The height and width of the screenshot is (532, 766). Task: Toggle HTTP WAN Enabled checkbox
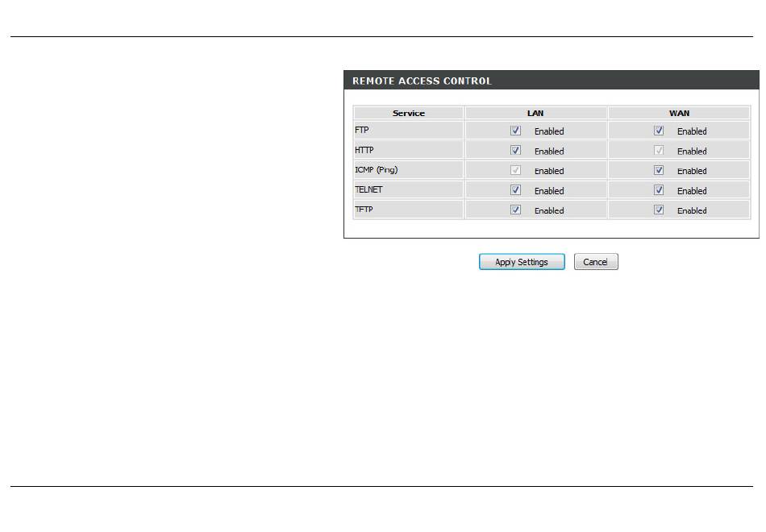659,150
